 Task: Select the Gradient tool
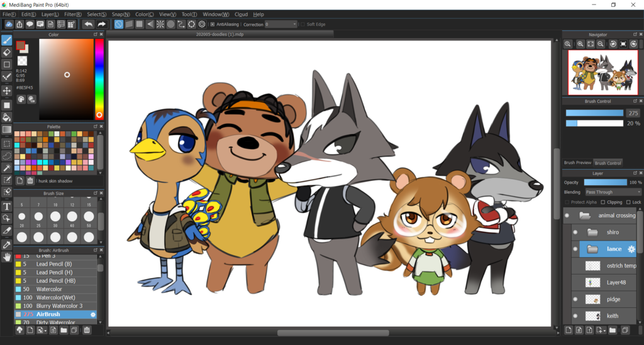(x=6, y=129)
